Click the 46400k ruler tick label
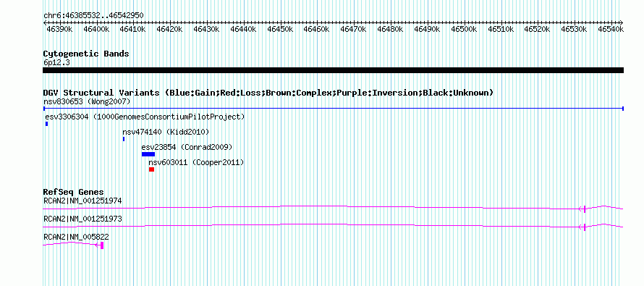 (x=96, y=29)
